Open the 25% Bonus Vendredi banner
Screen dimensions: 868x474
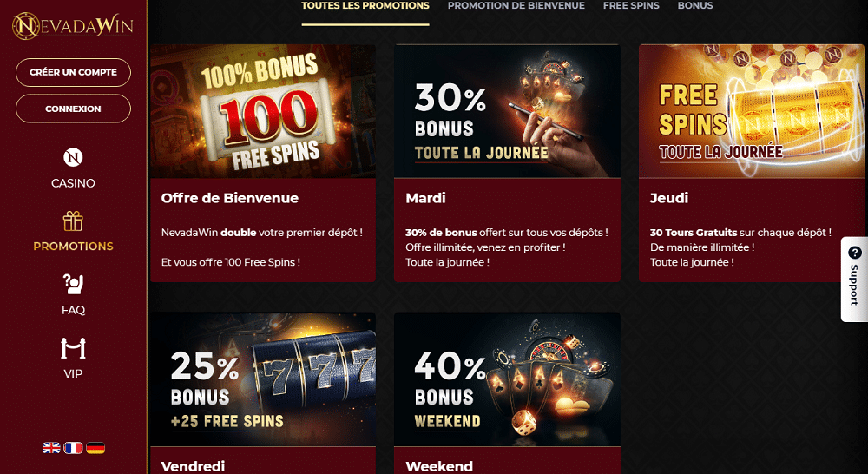coord(263,380)
